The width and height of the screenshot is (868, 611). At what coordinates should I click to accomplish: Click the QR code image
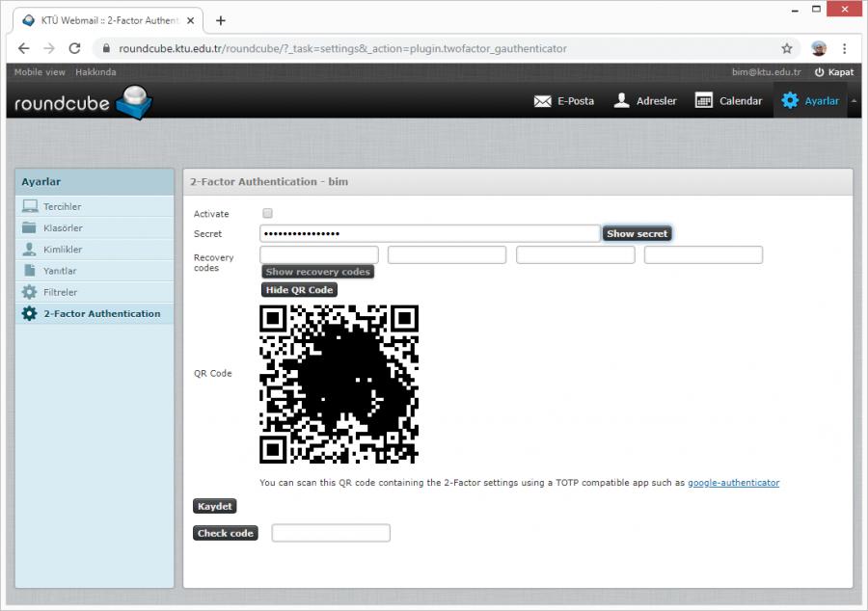pos(339,384)
